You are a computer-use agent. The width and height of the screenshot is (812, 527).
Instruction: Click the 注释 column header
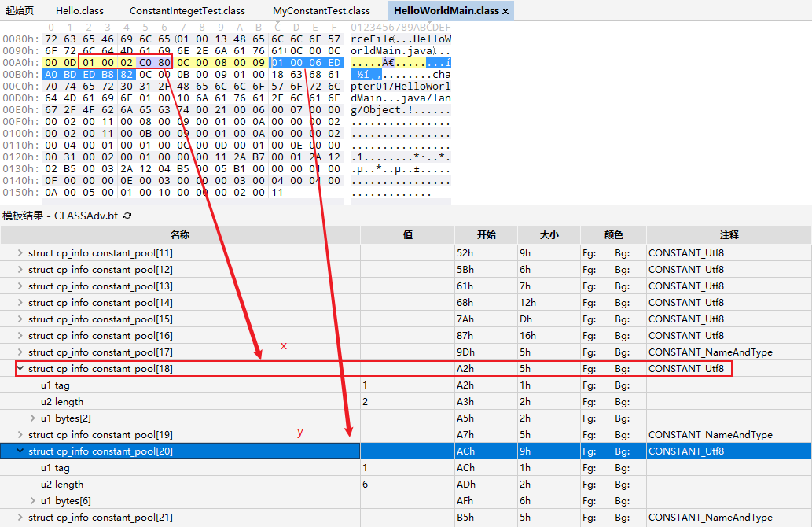click(x=728, y=234)
